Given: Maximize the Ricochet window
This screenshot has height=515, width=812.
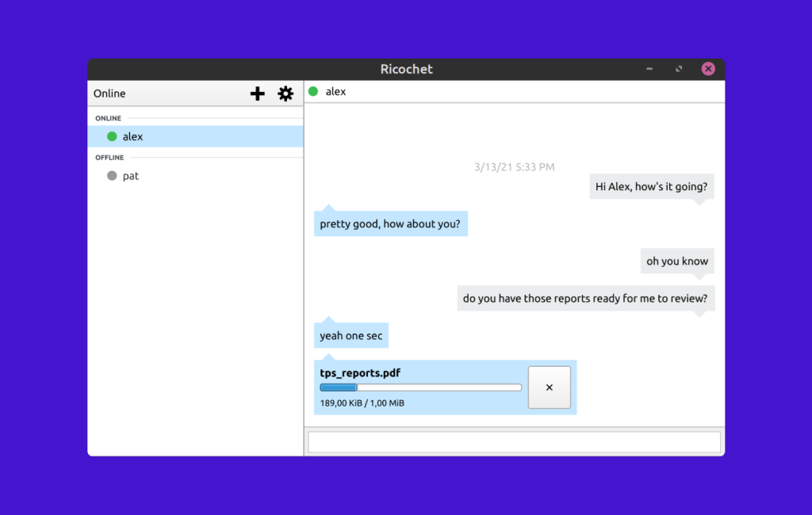Looking at the screenshot, I should [679, 69].
